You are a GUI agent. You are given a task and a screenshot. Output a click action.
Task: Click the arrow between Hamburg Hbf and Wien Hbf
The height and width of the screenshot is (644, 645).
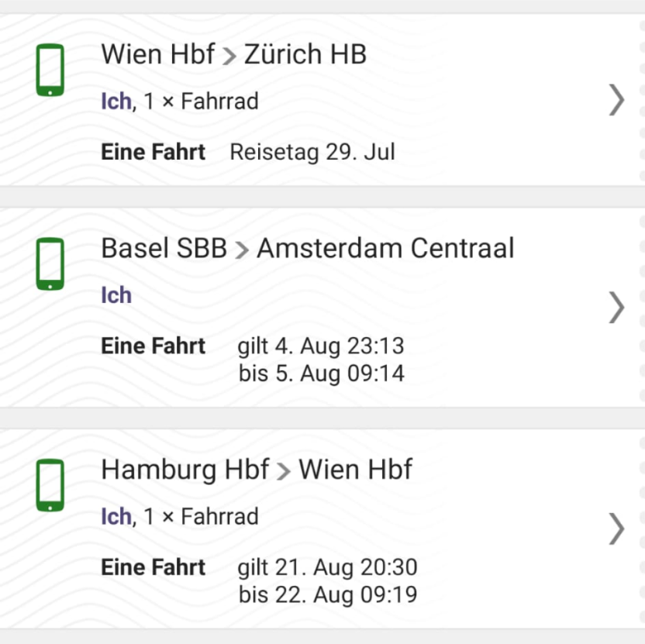pos(284,470)
